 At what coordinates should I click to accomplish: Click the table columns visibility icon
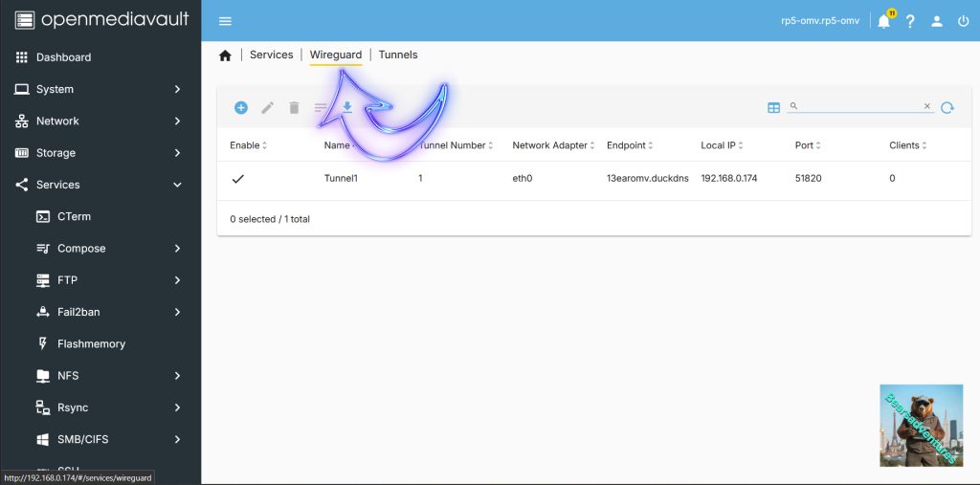point(774,108)
